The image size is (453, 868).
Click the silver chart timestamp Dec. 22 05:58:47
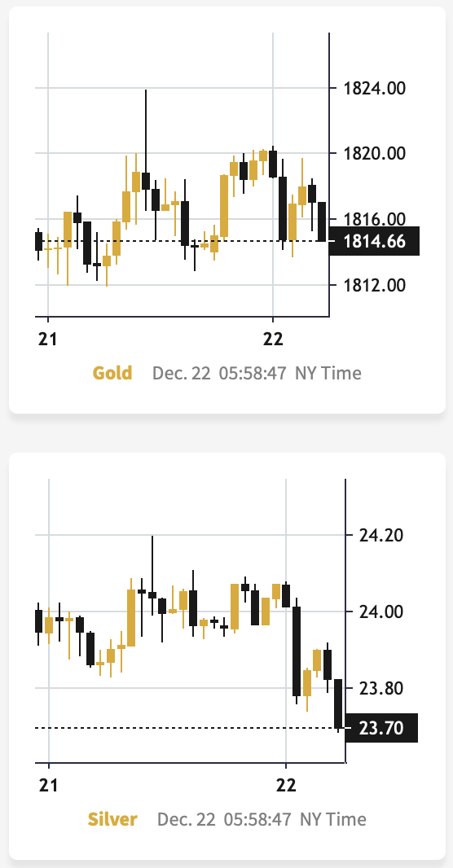(x=224, y=819)
